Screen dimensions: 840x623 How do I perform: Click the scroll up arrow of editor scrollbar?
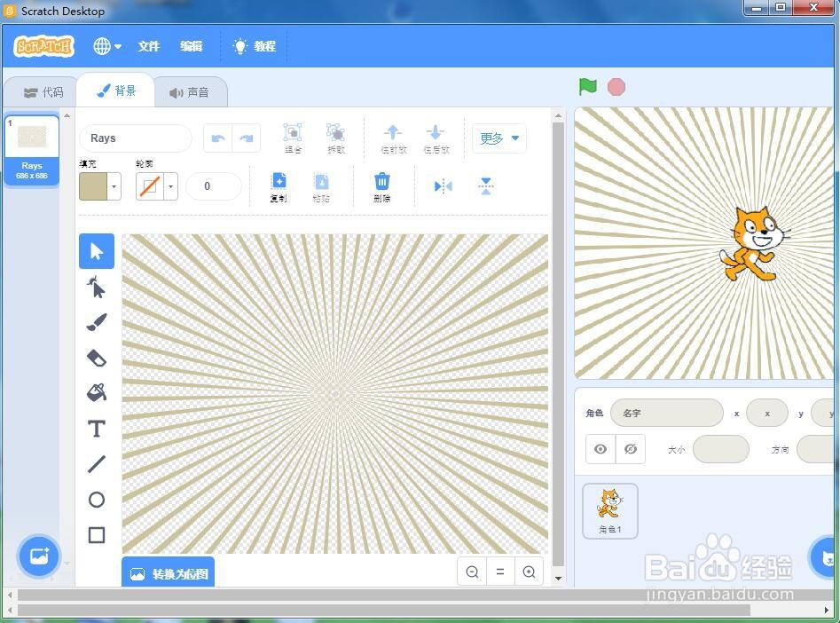(558, 115)
